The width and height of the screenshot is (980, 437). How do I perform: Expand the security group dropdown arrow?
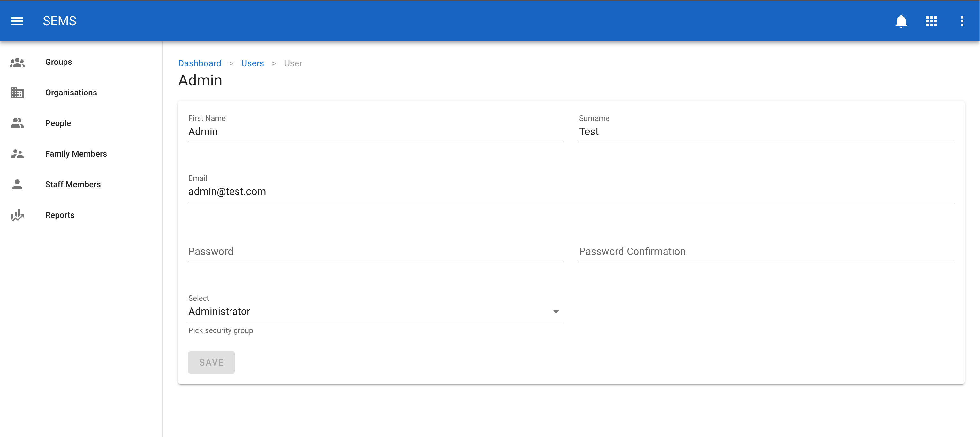pos(556,312)
